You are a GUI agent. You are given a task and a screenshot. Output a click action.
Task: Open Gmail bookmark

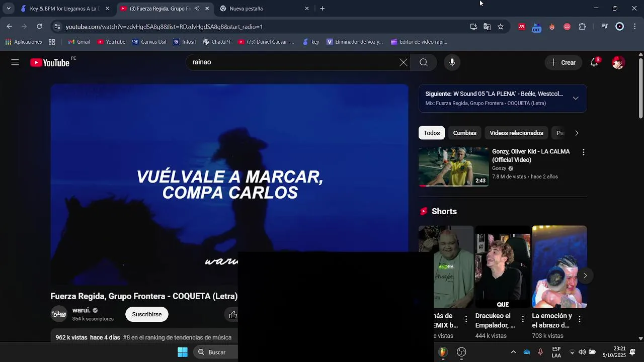coord(79,42)
